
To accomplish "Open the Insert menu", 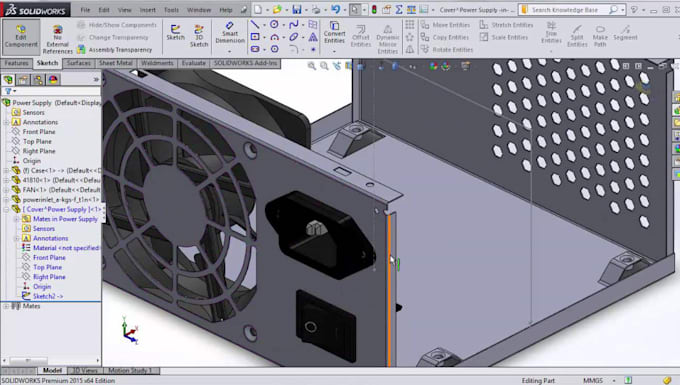I will (148, 10).
